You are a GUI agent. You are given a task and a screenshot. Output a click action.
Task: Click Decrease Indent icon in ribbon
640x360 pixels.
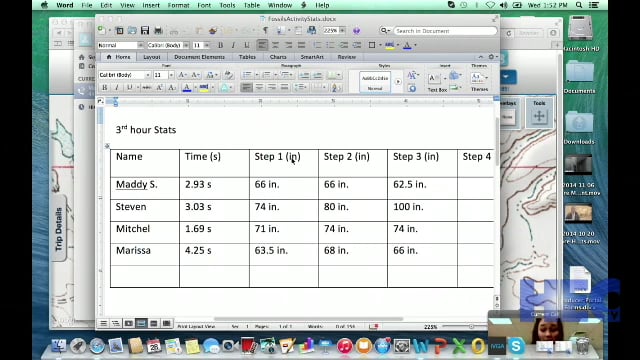304,75
